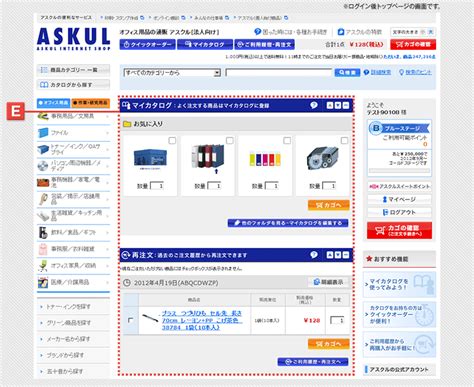Click the red カゴの確認 sidebar button
The height and width of the screenshot is (387, 474).
tap(399, 230)
